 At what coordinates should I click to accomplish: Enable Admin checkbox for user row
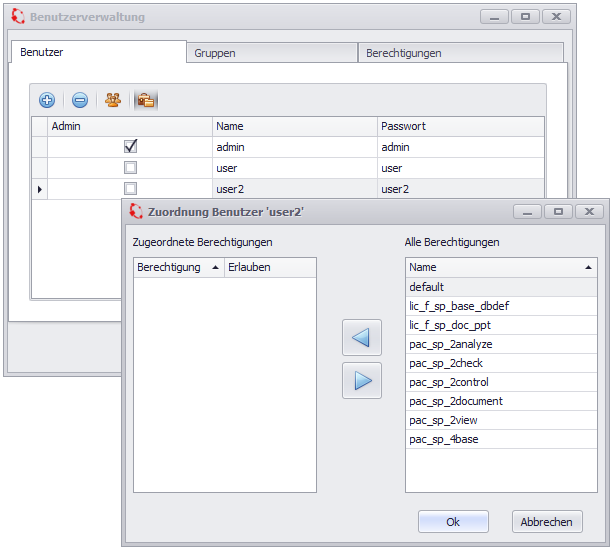coord(130,168)
